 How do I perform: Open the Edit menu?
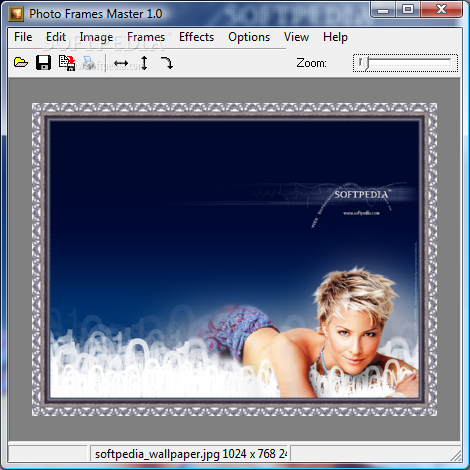[x=56, y=37]
